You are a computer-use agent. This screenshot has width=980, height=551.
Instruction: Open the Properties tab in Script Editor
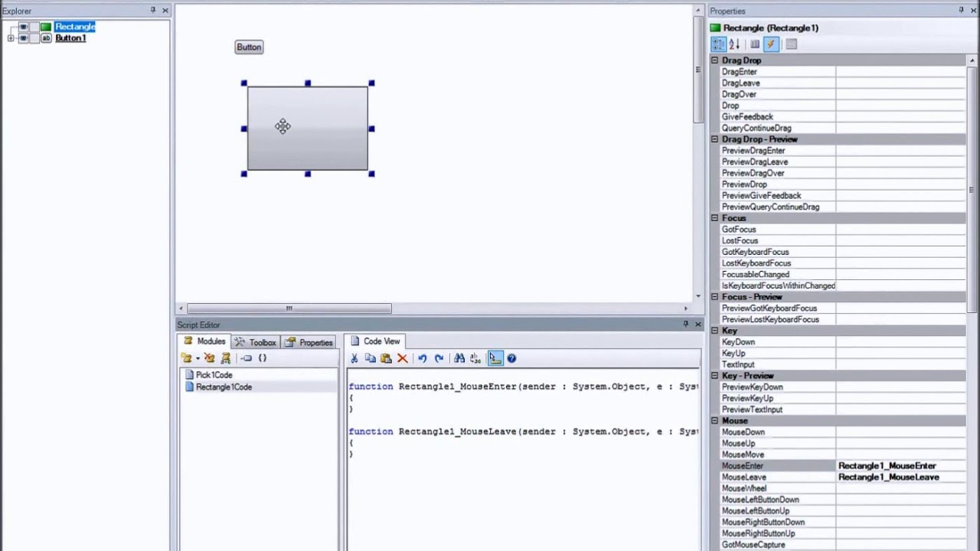point(309,342)
